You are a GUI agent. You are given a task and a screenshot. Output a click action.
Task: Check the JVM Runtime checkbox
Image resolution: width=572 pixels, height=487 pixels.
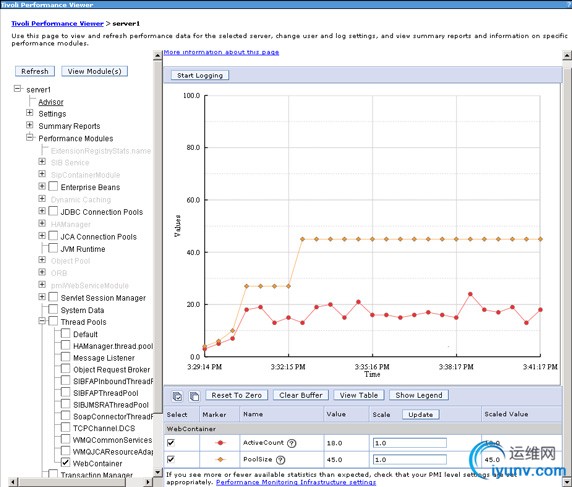tap(53, 248)
